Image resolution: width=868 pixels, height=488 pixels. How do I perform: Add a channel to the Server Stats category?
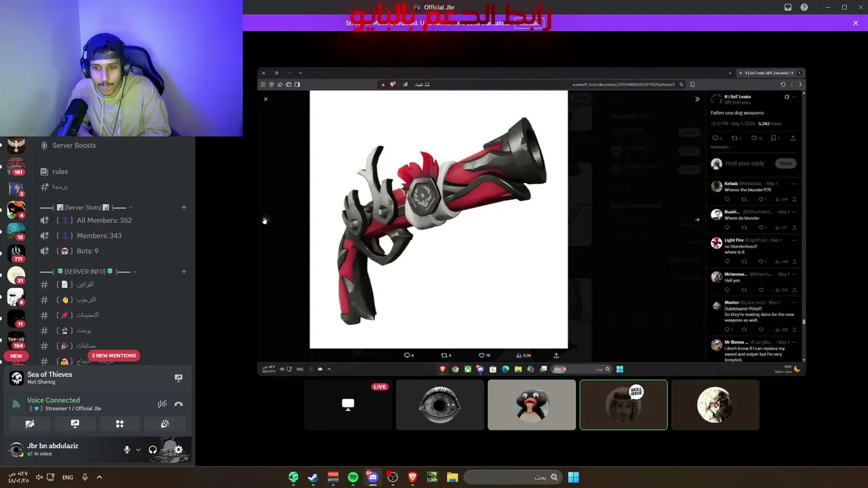coord(184,207)
